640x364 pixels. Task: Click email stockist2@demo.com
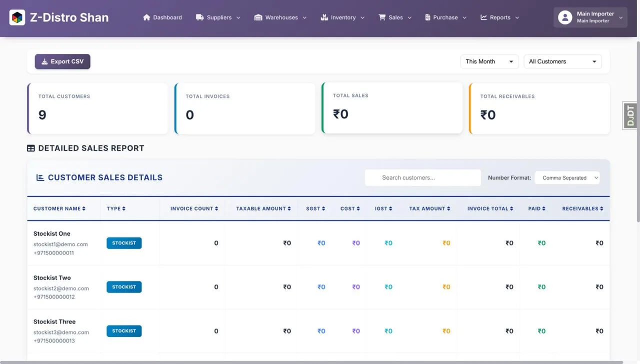coord(61,288)
